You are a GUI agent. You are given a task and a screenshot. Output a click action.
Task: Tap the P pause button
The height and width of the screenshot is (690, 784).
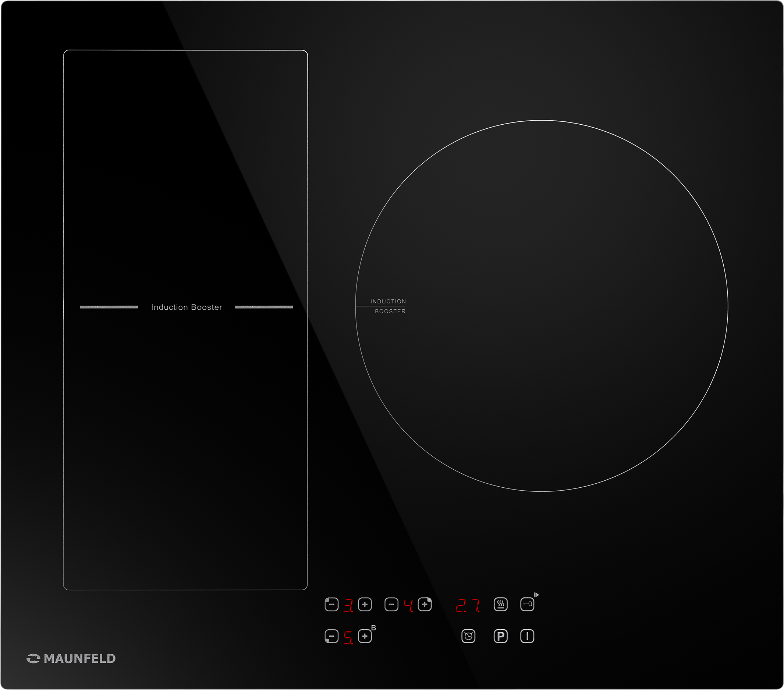[501, 636]
